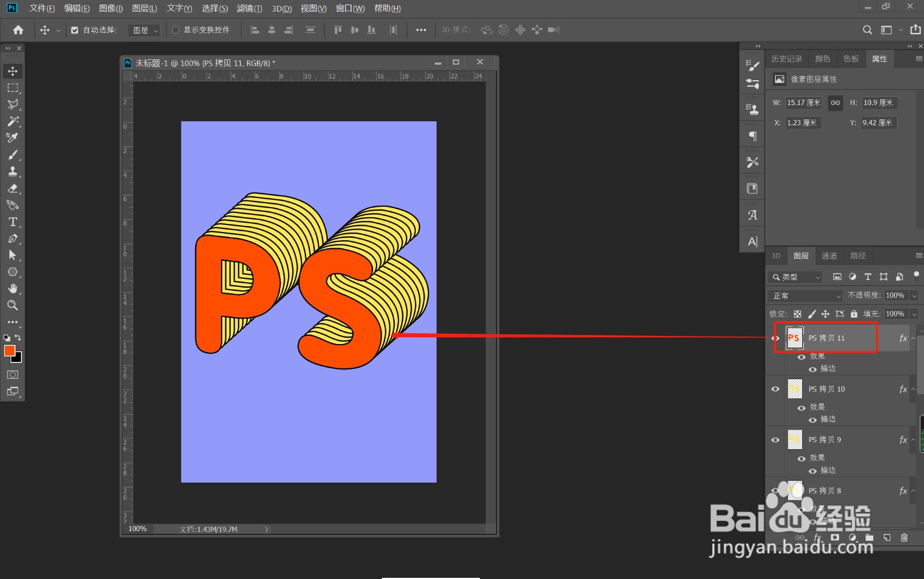Open the Auto-Select 图层 dropdown

click(x=143, y=30)
